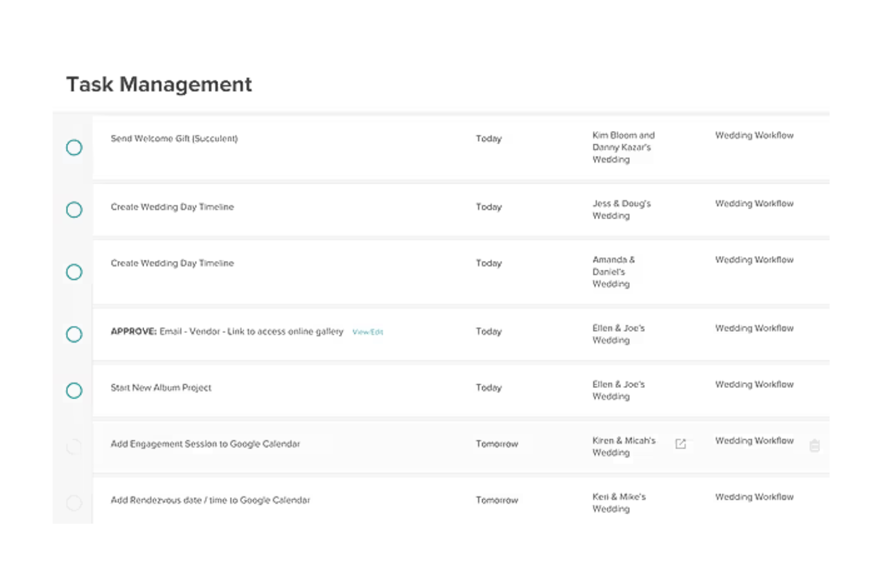Image resolution: width=882 pixels, height=588 pixels.
Task: Check the circle for Amanda & Daniel's timeline task
Action: tap(74, 272)
